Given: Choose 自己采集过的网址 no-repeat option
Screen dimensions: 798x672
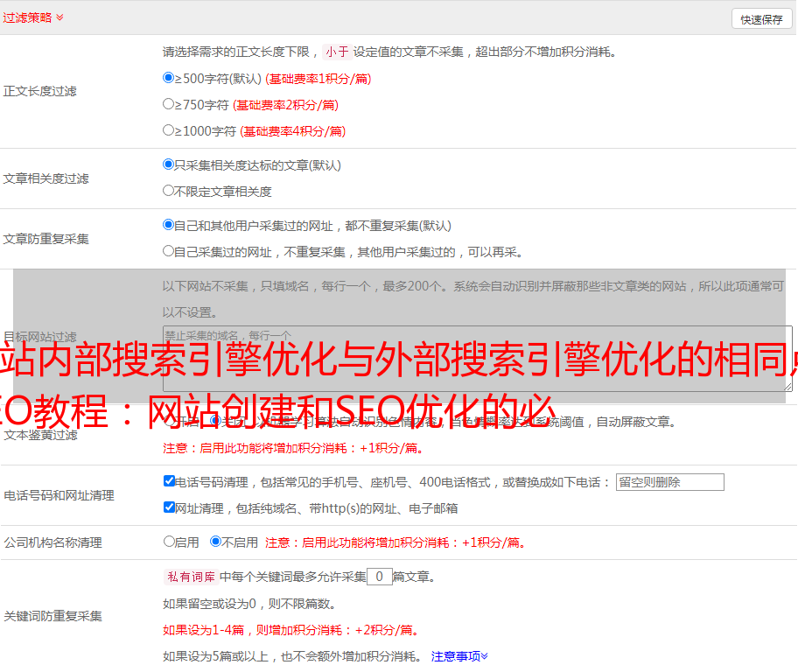Looking at the screenshot, I should tap(169, 251).
